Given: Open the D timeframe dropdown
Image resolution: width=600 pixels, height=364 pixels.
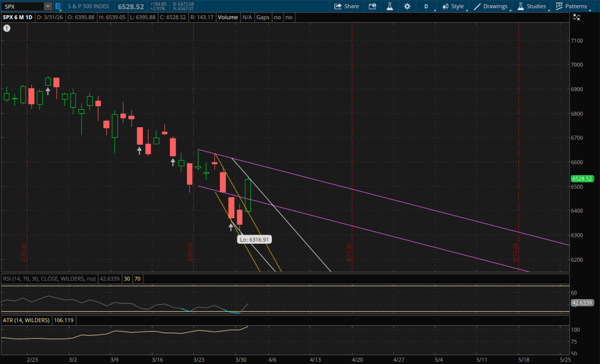Looking at the screenshot, I should [426, 6].
